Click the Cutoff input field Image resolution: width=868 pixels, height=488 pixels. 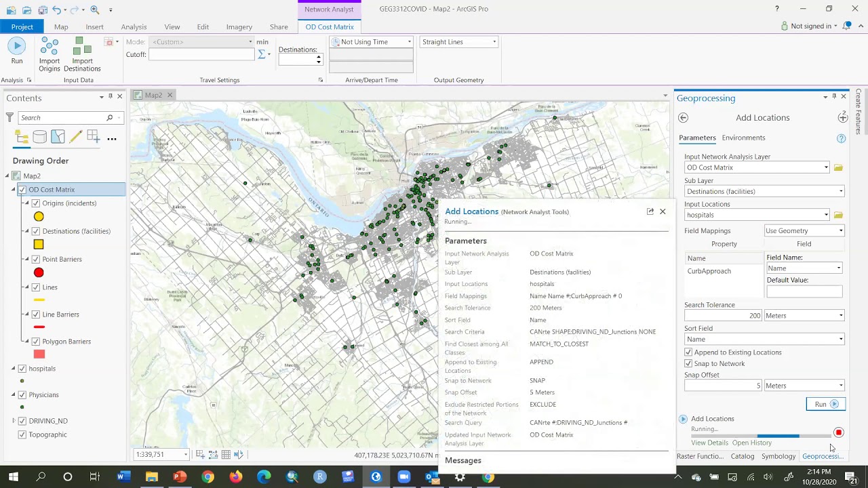[201, 55]
